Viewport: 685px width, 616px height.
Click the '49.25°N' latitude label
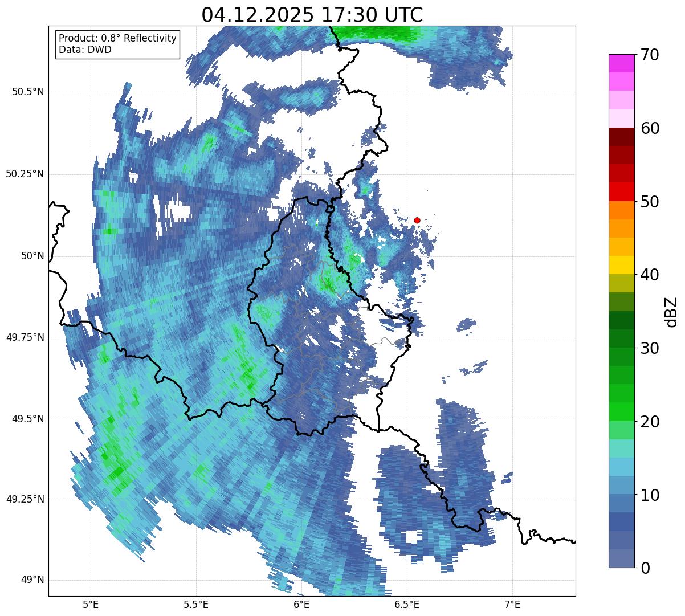click(25, 499)
